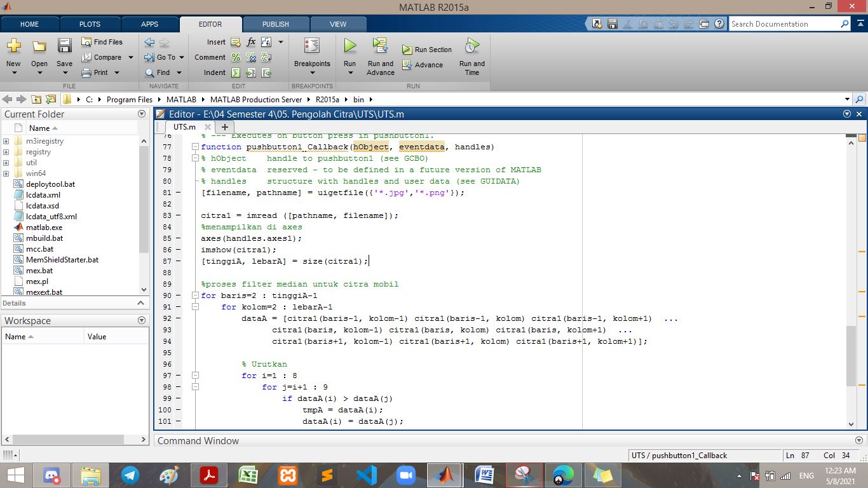This screenshot has height=488, width=868.
Task: Select mbuild.bat file
Action: [x=44, y=238]
